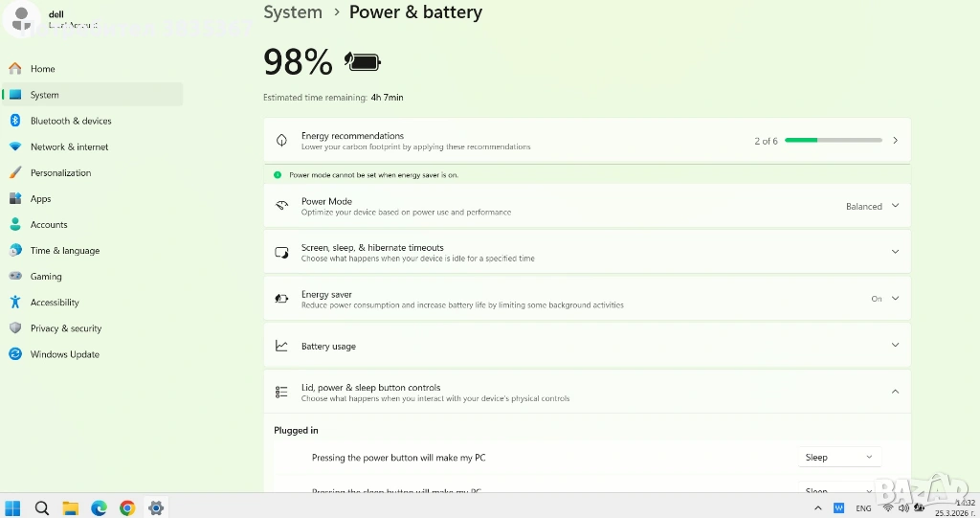980x518 pixels.
Task: Open the Apps settings page
Action: pyautogui.click(x=40, y=198)
